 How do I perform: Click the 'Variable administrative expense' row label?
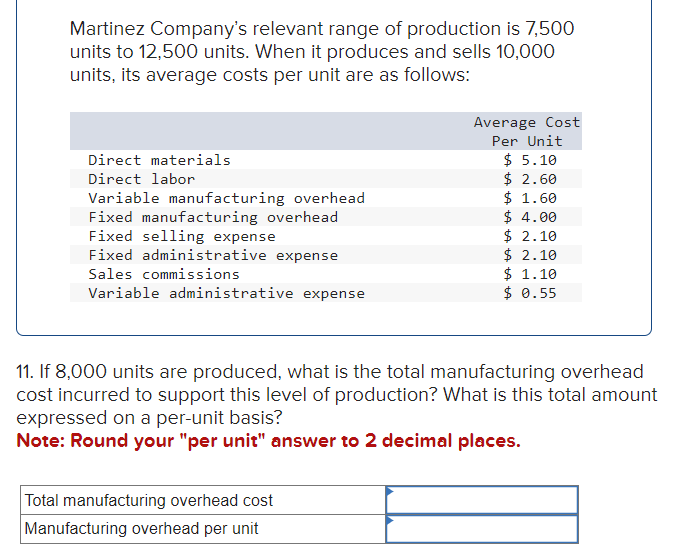click(x=226, y=294)
